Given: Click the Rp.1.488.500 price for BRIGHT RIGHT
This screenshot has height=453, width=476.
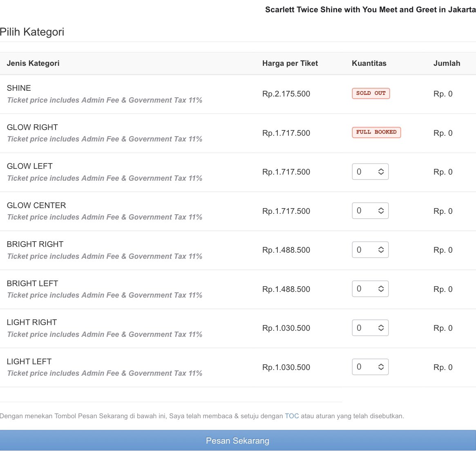Looking at the screenshot, I should tap(286, 250).
